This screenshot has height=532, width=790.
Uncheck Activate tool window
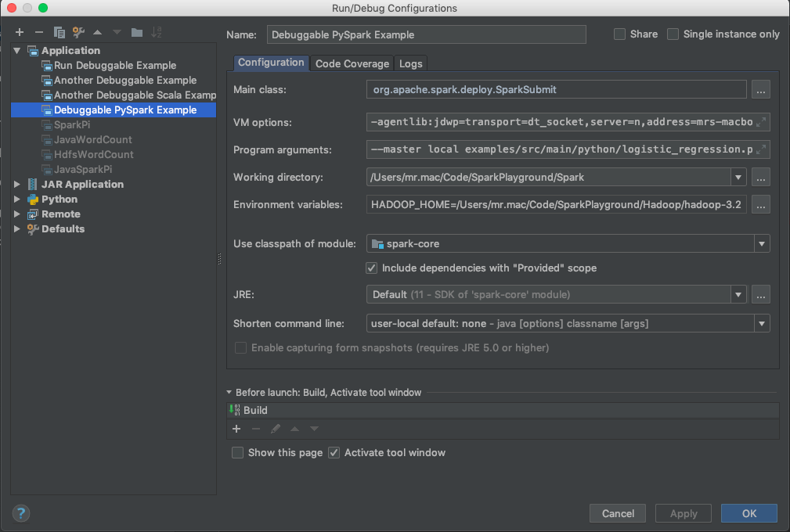(x=334, y=452)
